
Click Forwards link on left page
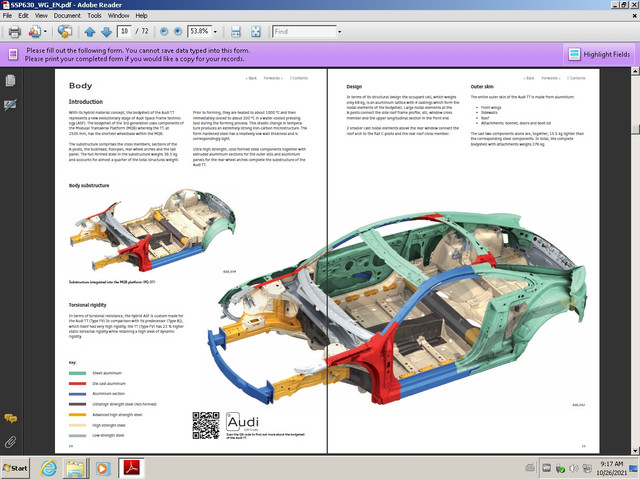coord(273,78)
